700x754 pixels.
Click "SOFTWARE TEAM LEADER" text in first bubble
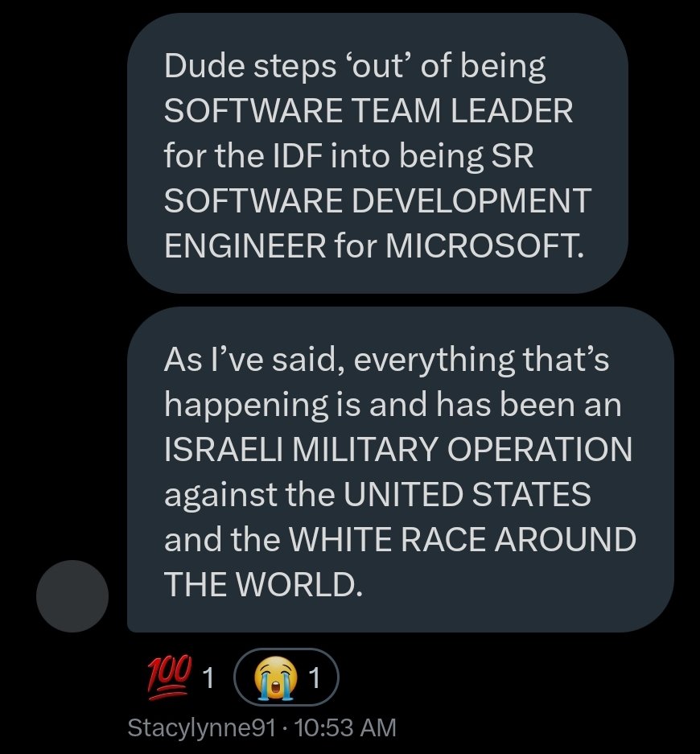[x=369, y=111]
